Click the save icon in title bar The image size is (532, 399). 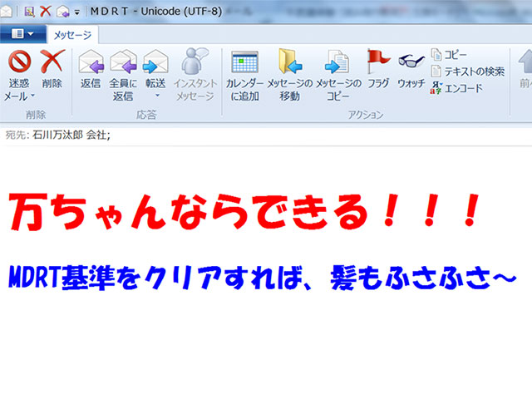[x=29, y=12]
